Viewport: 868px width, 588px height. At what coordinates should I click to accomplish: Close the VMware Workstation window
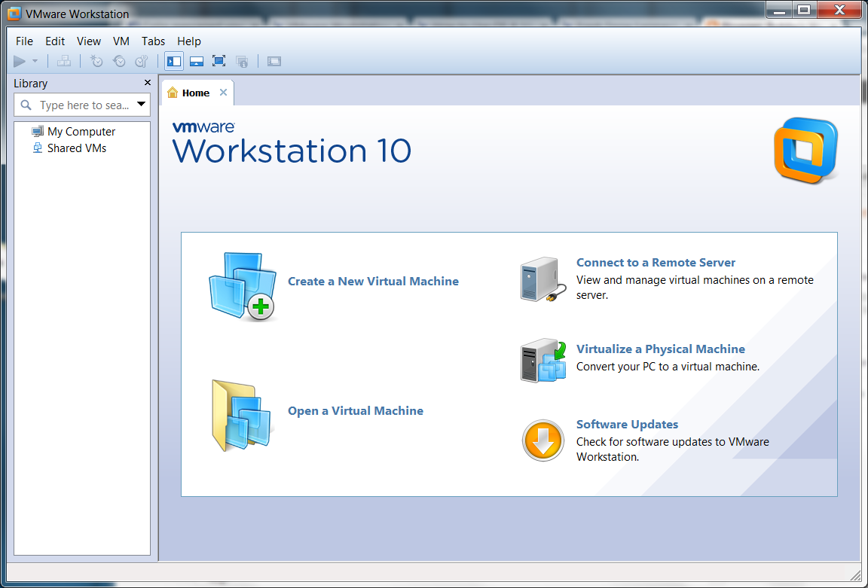pyautogui.click(x=840, y=10)
